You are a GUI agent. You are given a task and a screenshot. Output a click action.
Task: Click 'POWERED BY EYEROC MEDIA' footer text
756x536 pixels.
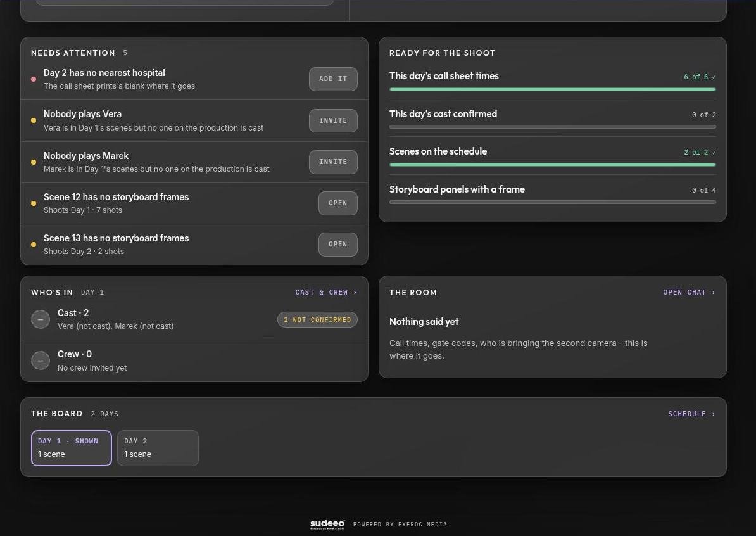tap(400, 525)
